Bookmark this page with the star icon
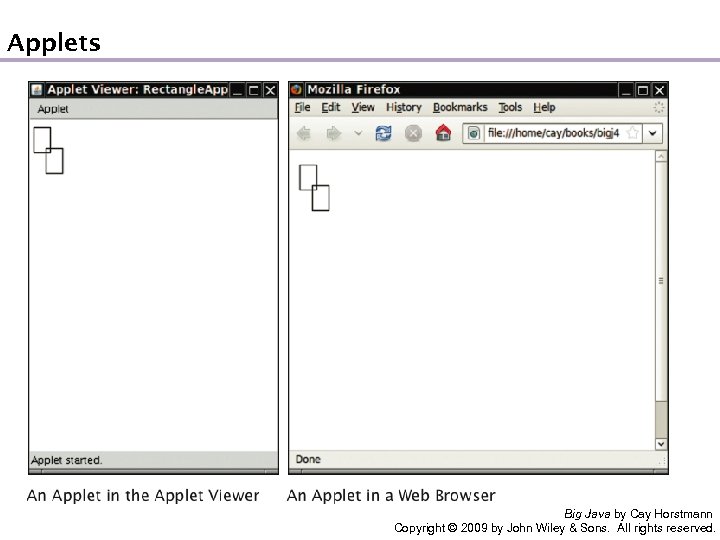This screenshot has width=720, height=540. (x=633, y=133)
